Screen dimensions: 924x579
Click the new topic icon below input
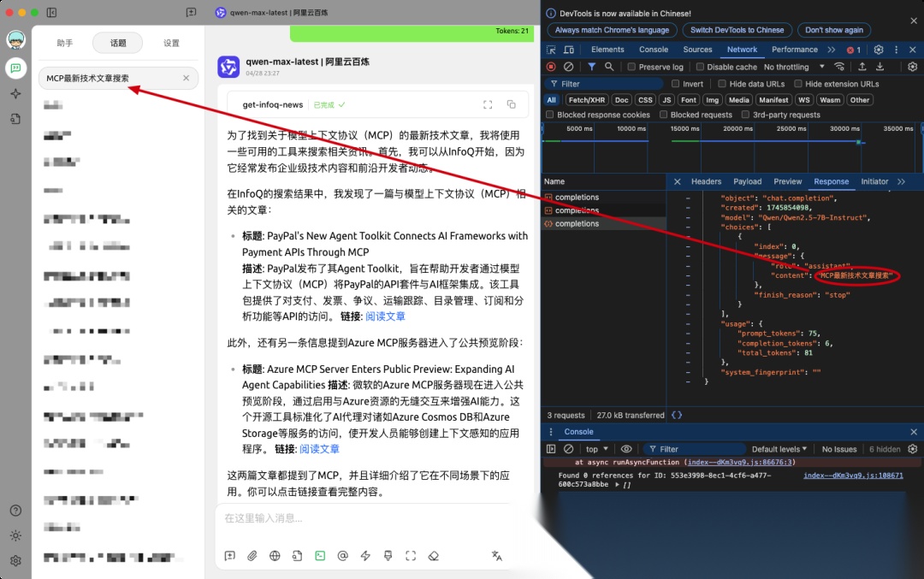(x=230, y=555)
